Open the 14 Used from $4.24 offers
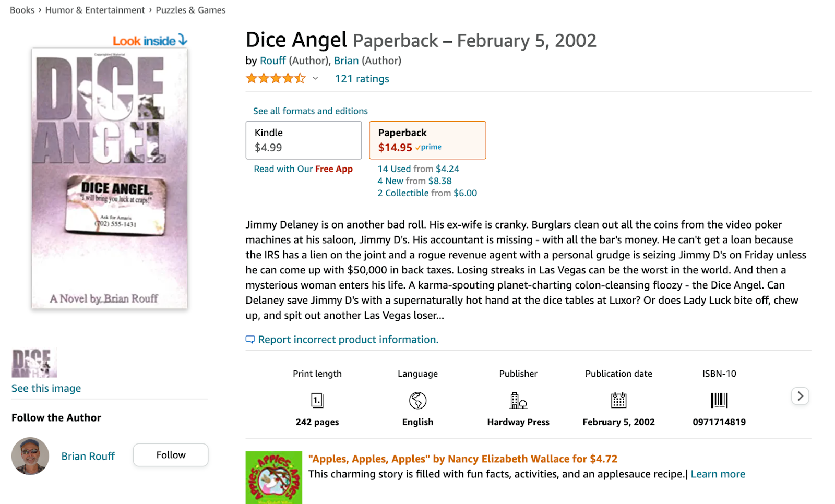 coord(419,169)
